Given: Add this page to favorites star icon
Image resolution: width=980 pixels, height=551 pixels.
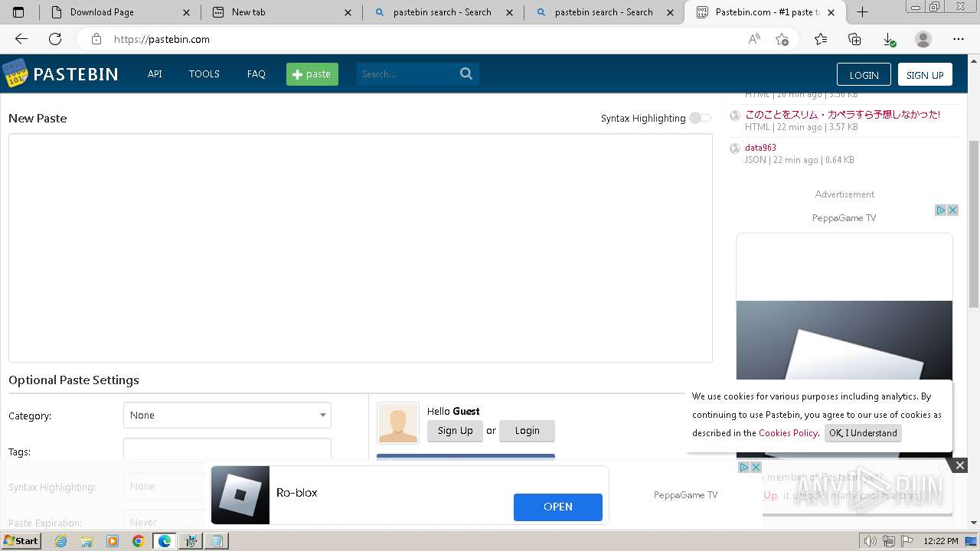Looking at the screenshot, I should [782, 39].
